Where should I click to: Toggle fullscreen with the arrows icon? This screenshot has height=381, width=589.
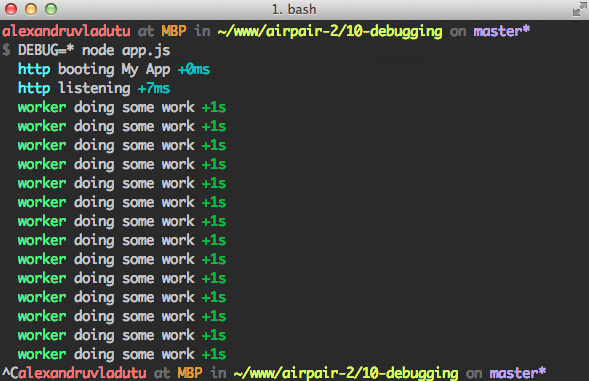pos(580,9)
